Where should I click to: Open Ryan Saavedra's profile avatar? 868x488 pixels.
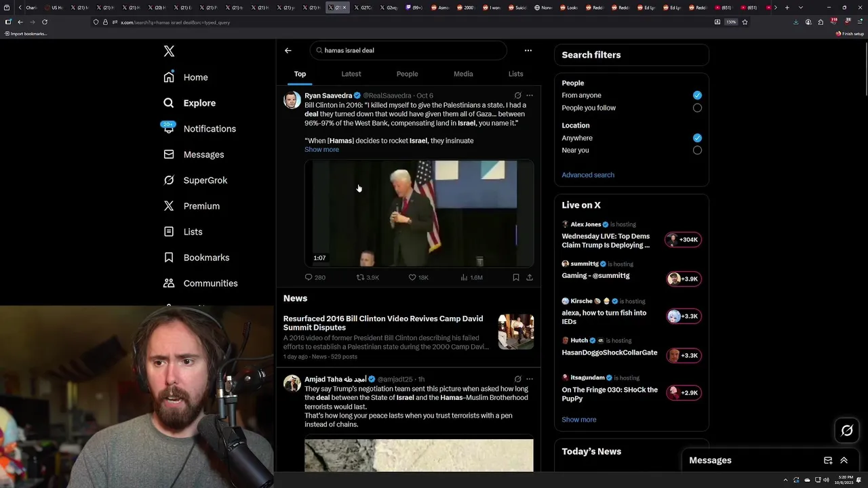click(x=292, y=100)
